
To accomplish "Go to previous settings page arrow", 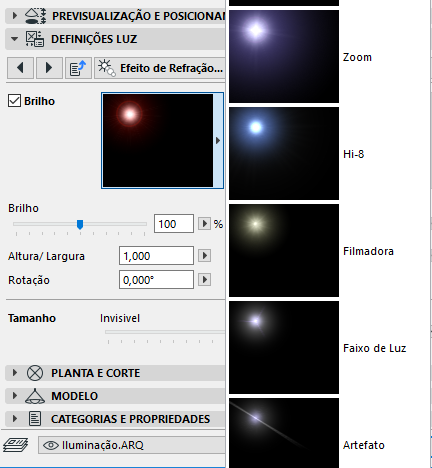I will coord(20,68).
